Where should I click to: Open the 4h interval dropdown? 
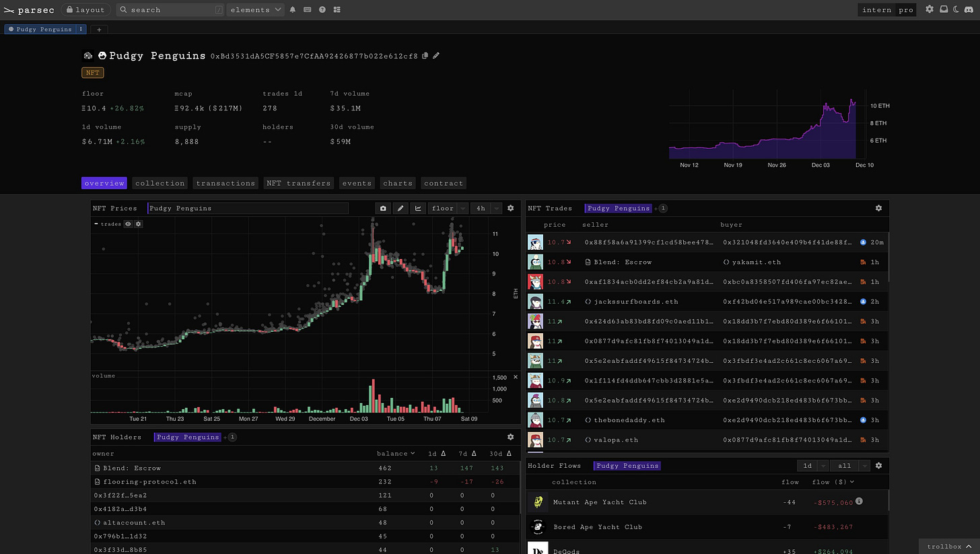coord(486,208)
